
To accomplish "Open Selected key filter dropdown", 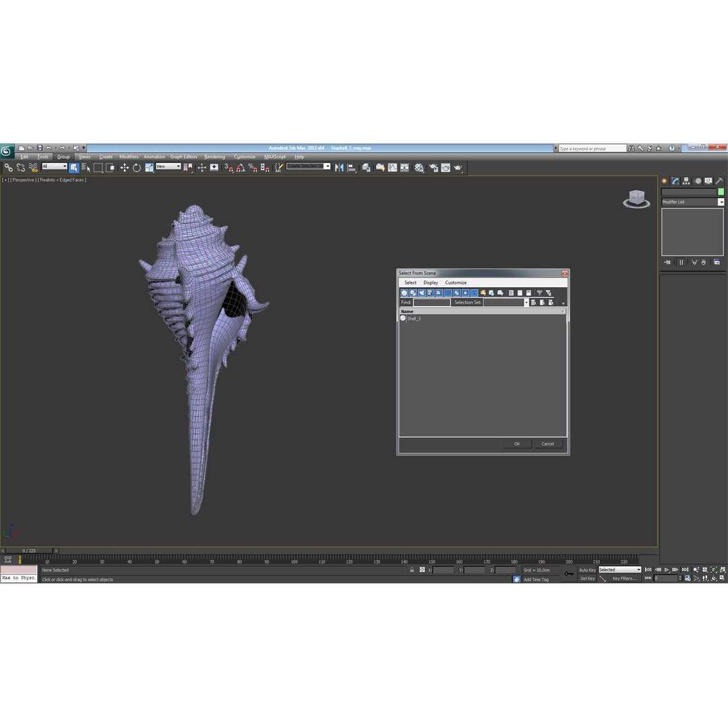I will 619,570.
